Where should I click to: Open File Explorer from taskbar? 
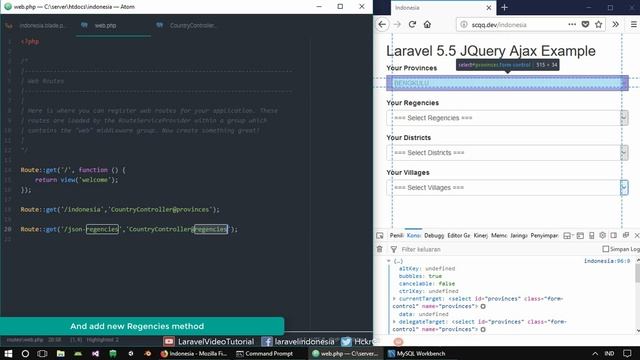[x=60, y=353]
